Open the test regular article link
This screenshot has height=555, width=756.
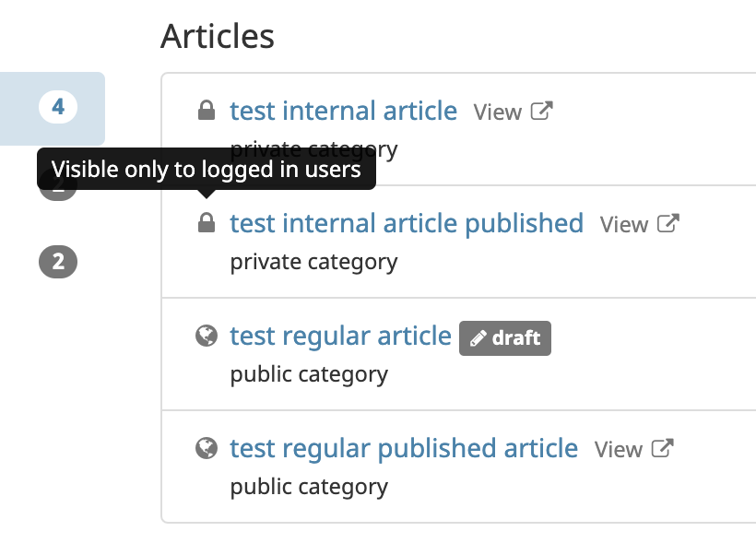click(340, 336)
